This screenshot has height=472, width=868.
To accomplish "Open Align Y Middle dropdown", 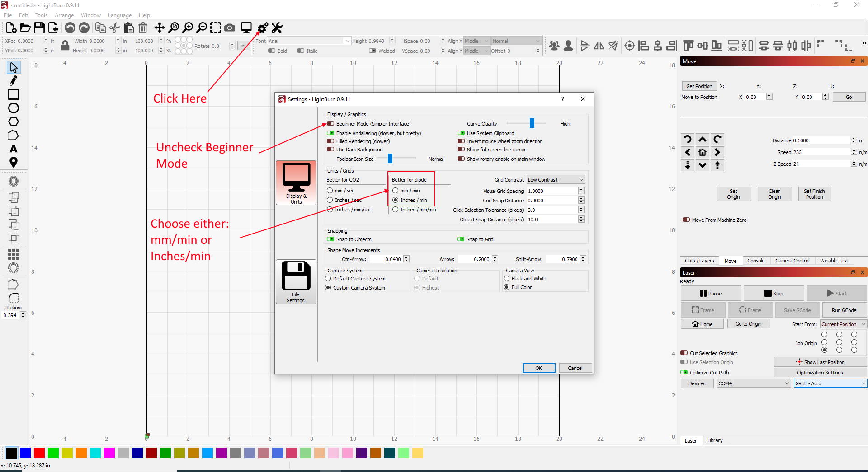I will (x=476, y=51).
